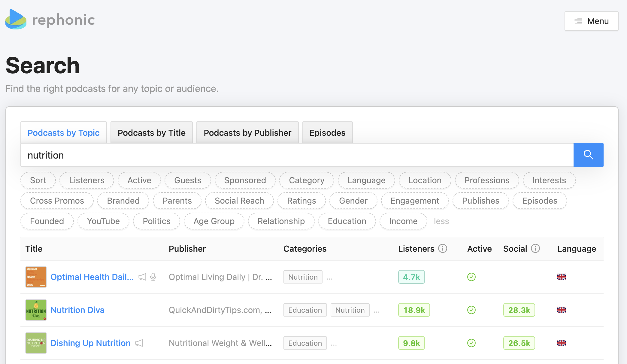Open the Professions filter
The height and width of the screenshot is (364, 627).
coord(487,180)
